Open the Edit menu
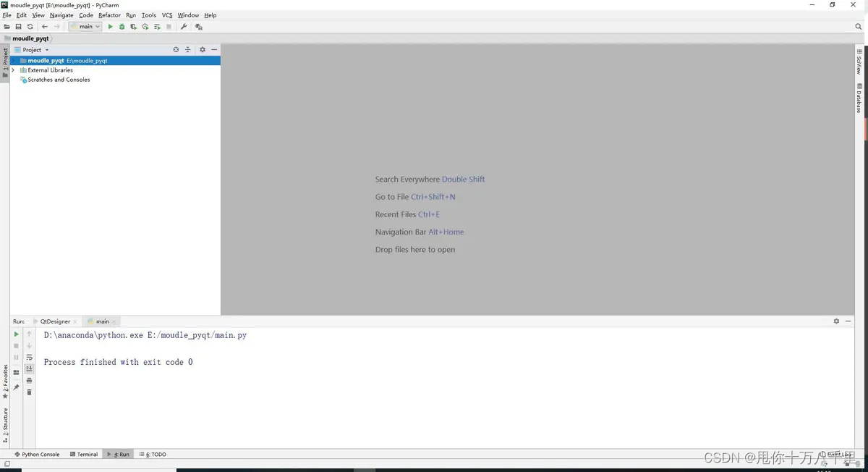Viewport: 868px width, 472px height. (22, 15)
